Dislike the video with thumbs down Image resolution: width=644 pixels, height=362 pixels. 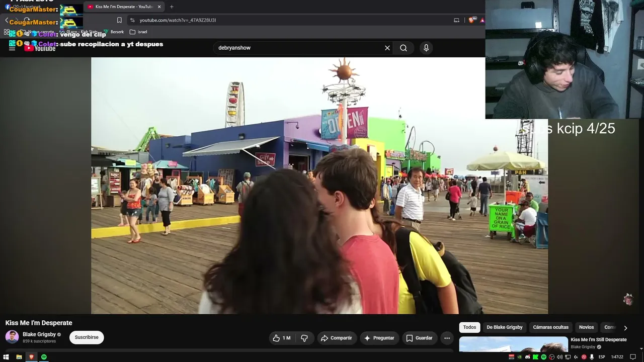click(304, 338)
